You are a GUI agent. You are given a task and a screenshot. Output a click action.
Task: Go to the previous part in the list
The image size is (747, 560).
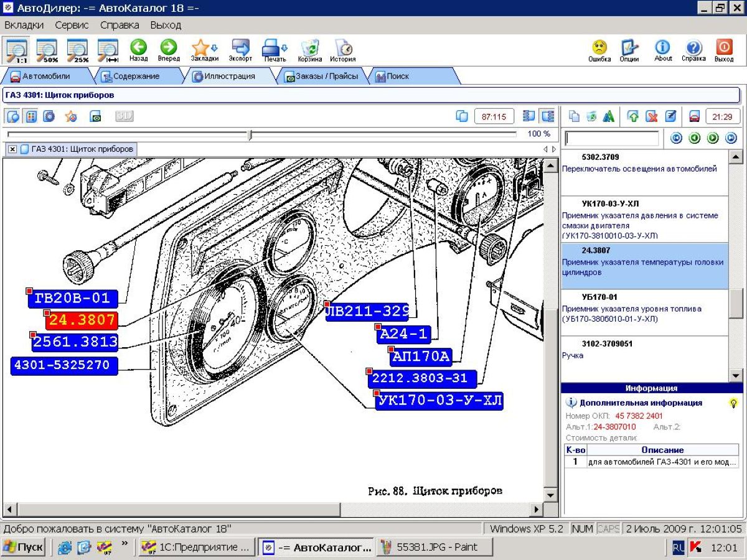(x=695, y=138)
